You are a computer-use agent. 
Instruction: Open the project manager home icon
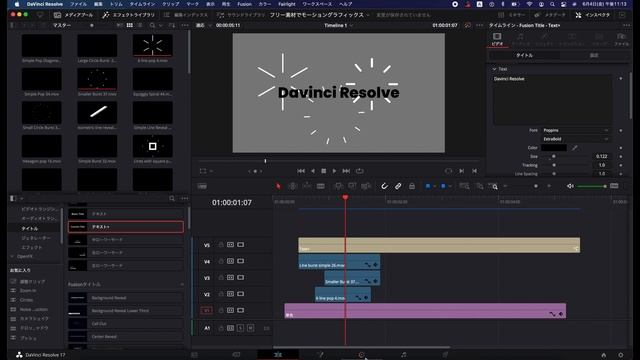pyautogui.click(x=603, y=355)
